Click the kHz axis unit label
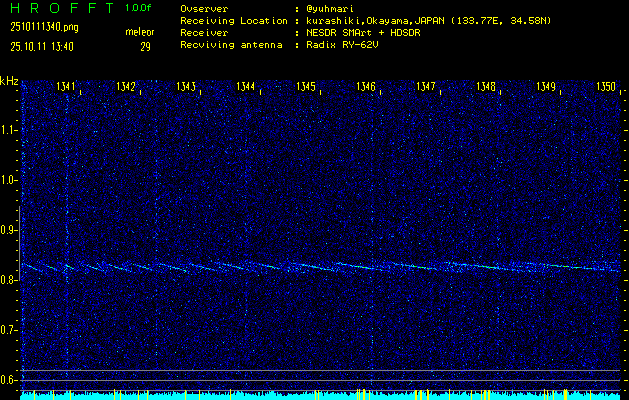The image size is (629, 400). 9,81
